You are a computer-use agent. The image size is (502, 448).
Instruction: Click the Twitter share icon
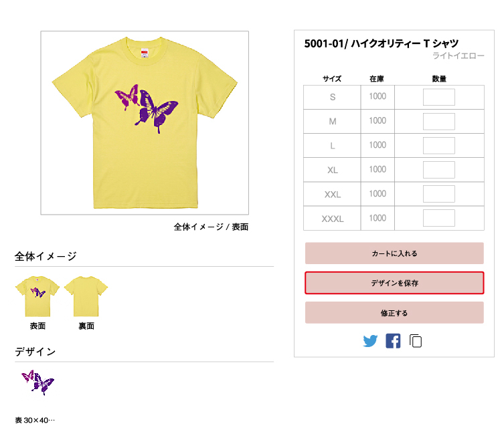(x=370, y=341)
